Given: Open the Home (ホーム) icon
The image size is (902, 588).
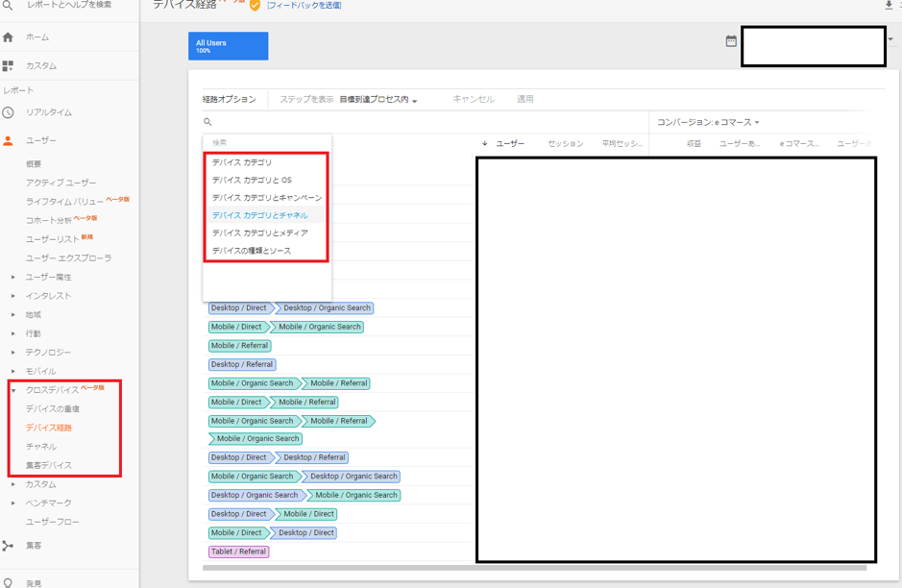Looking at the screenshot, I should pos(9,37).
